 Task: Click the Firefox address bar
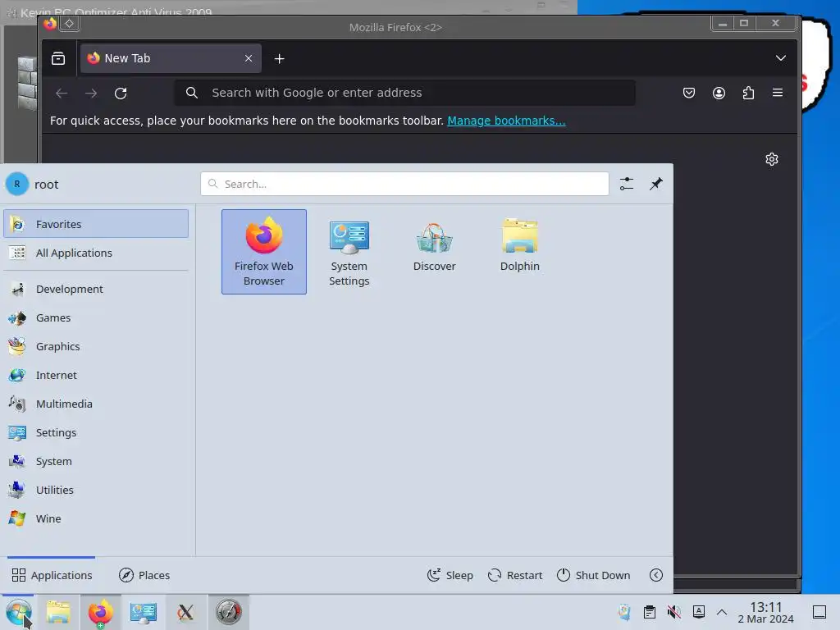coord(405,93)
